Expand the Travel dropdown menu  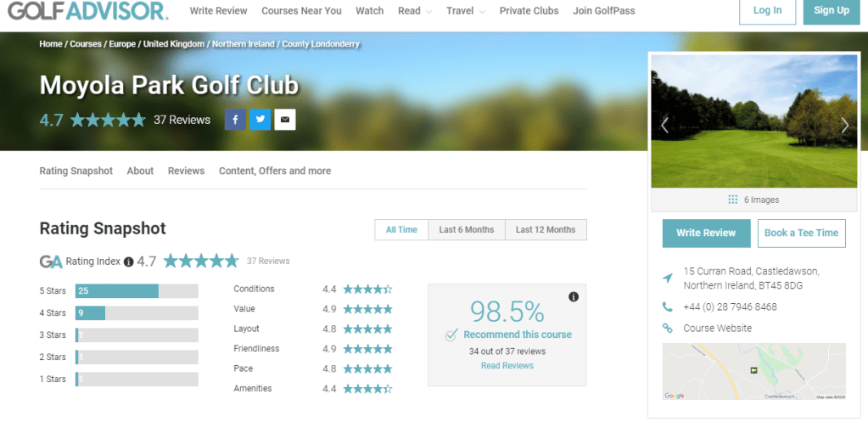pos(466,11)
